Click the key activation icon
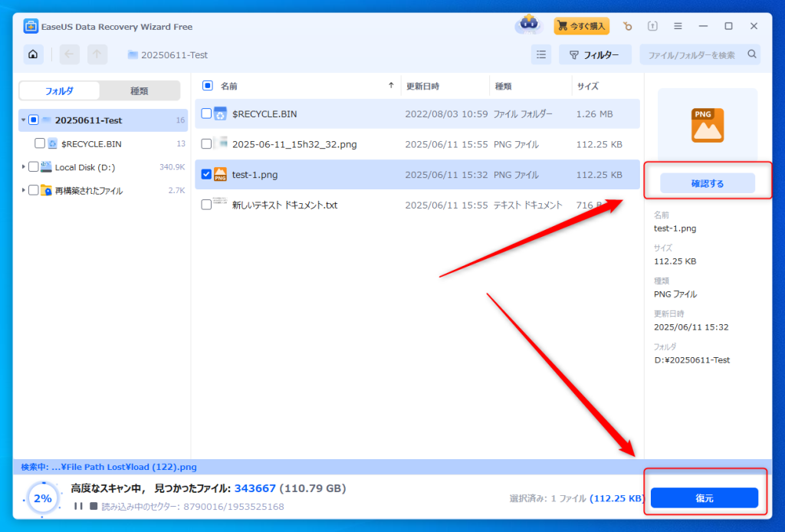This screenshot has height=532, width=785. pos(627,26)
